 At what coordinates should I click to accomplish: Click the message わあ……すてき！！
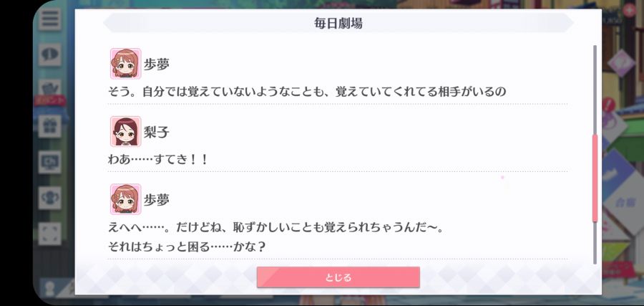point(158,159)
